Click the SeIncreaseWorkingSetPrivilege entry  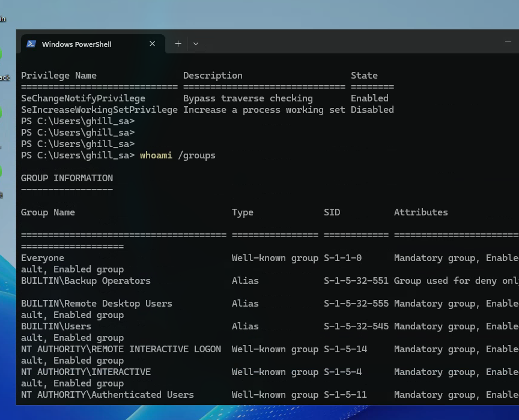point(99,110)
